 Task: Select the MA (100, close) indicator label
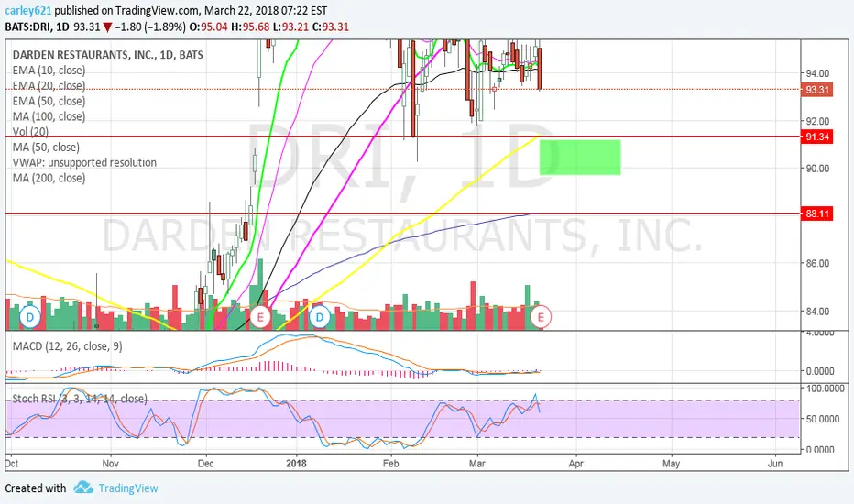tap(49, 116)
